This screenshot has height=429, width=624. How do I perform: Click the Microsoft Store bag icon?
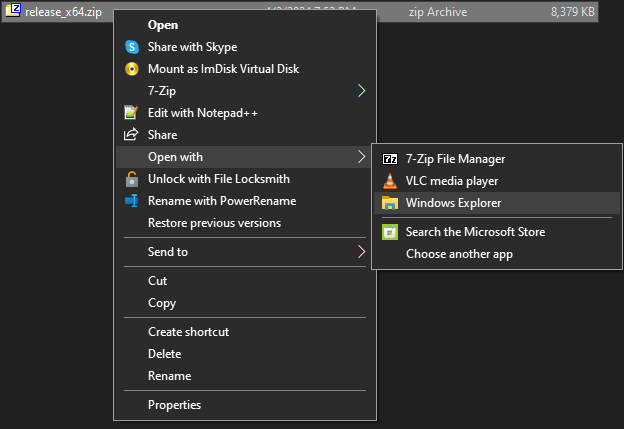(389, 232)
